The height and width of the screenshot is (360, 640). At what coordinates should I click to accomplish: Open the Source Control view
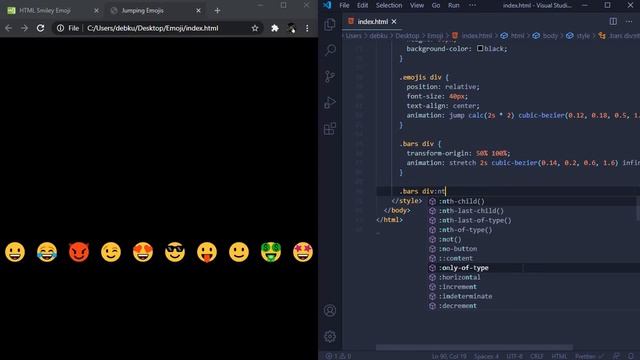tap(330, 76)
